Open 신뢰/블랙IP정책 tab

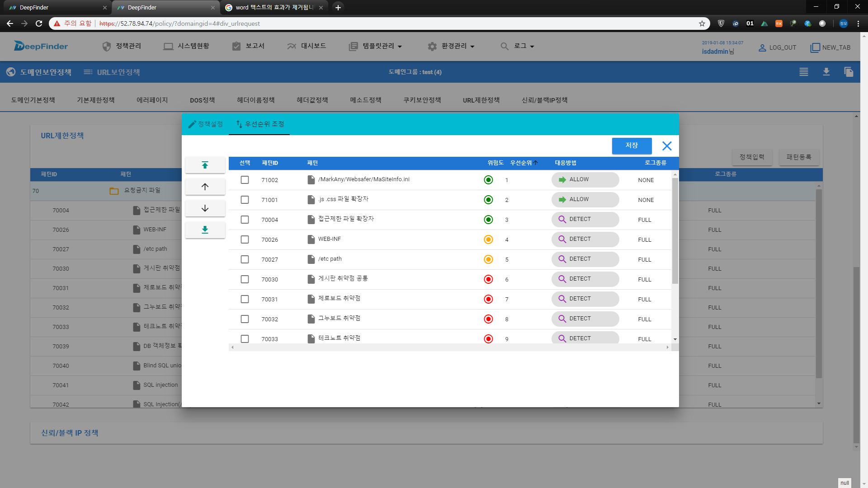click(x=544, y=99)
